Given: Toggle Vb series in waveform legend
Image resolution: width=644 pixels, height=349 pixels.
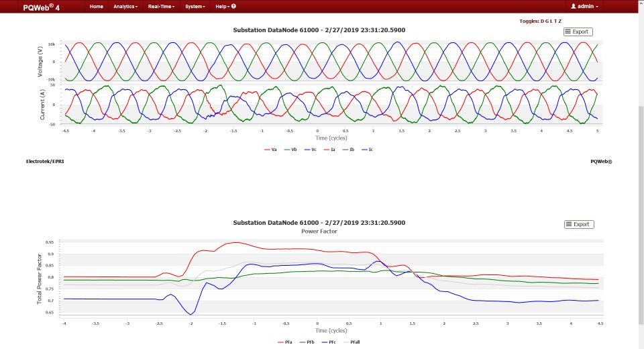Looking at the screenshot, I should coord(290,150).
